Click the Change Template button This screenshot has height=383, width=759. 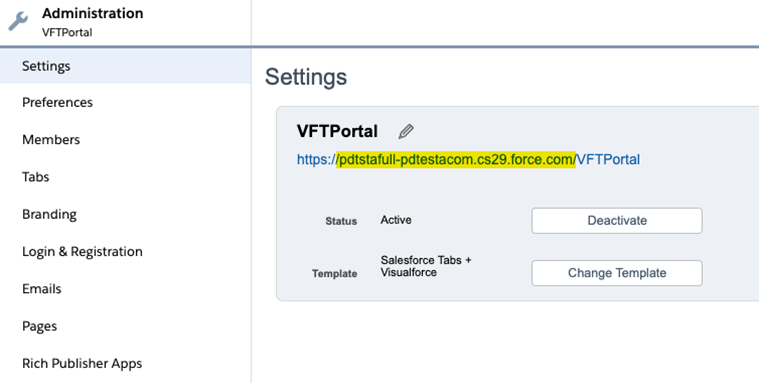(x=617, y=273)
